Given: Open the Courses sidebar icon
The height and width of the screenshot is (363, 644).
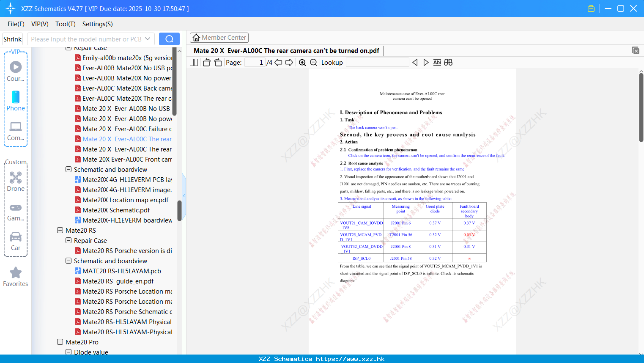Looking at the screenshot, I should tap(16, 71).
